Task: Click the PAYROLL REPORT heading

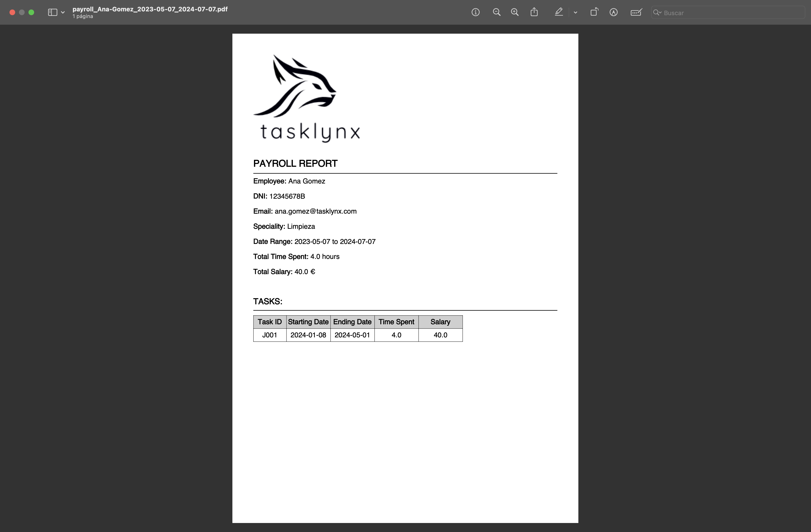Action: [295, 164]
